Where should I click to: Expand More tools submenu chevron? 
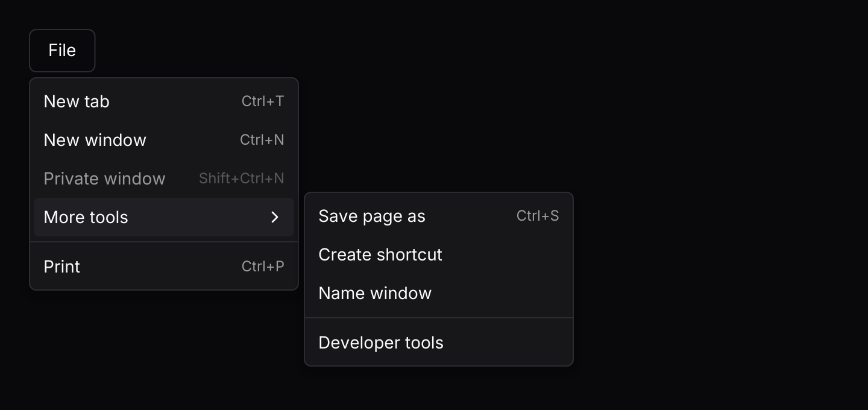tap(275, 217)
